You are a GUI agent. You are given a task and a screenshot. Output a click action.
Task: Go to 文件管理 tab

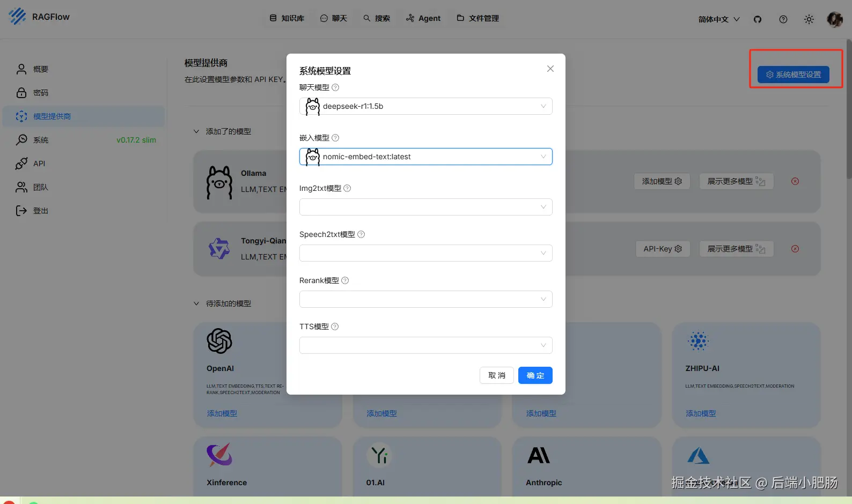click(478, 18)
